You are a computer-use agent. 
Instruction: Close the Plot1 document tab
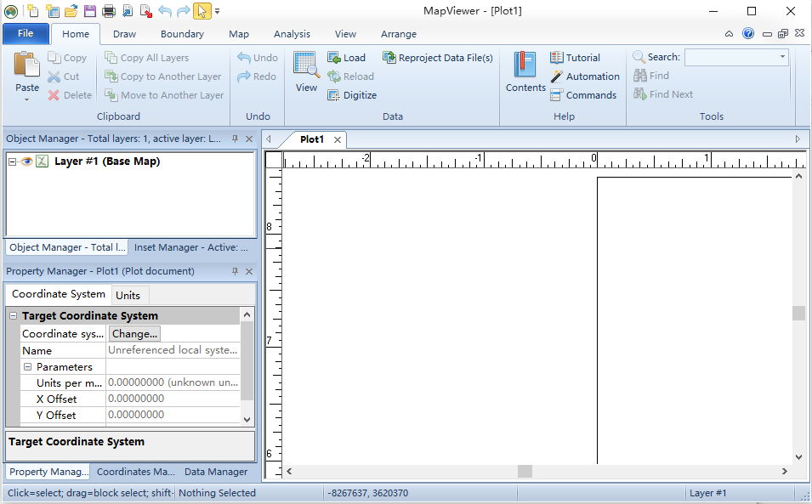click(x=337, y=139)
